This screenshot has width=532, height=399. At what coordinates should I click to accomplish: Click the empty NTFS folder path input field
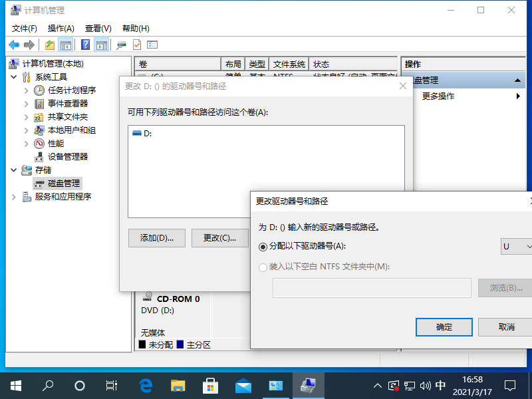(371, 288)
